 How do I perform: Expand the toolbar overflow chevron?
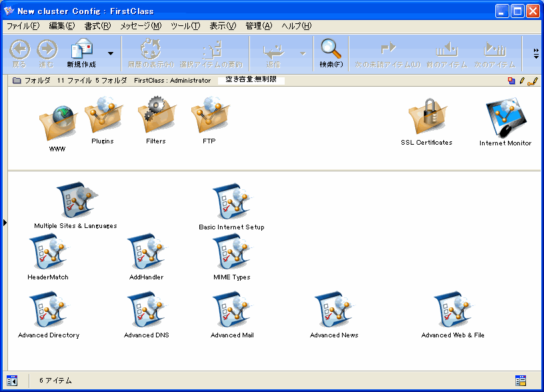pyautogui.click(x=536, y=53)
